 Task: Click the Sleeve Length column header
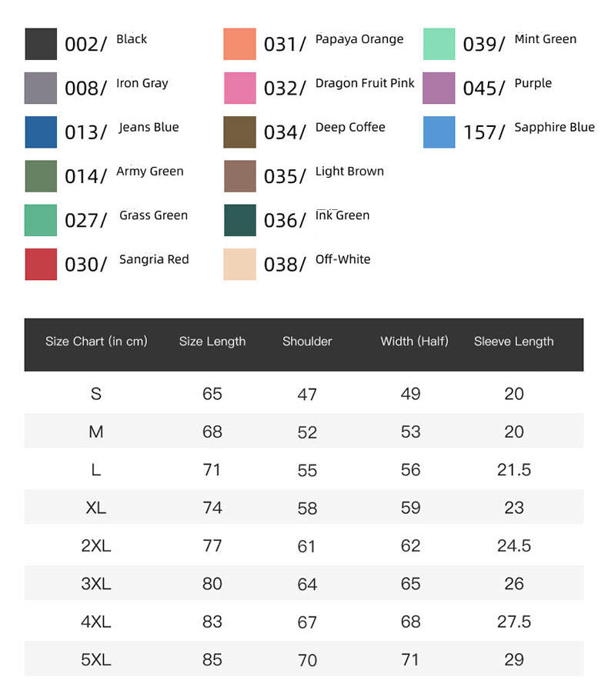tap(513, 342)
